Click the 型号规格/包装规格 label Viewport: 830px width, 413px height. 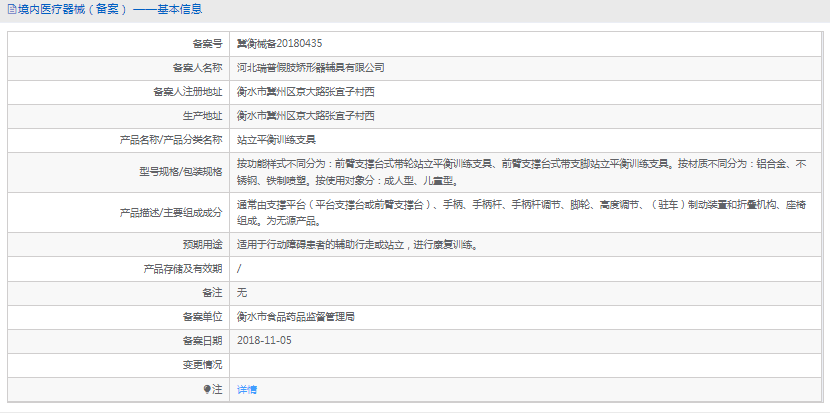[x=180, y=172]
